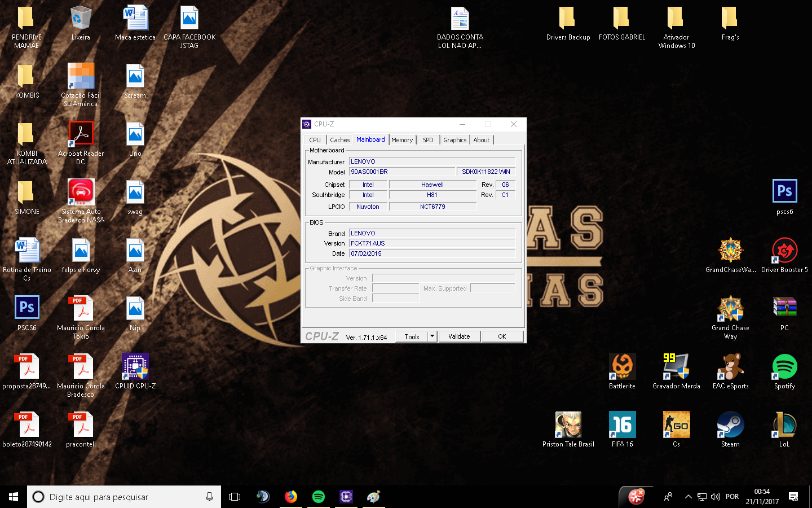This screenshot has height=508, width=812.
Task: Open the notification action center
Action: point(793,497)
